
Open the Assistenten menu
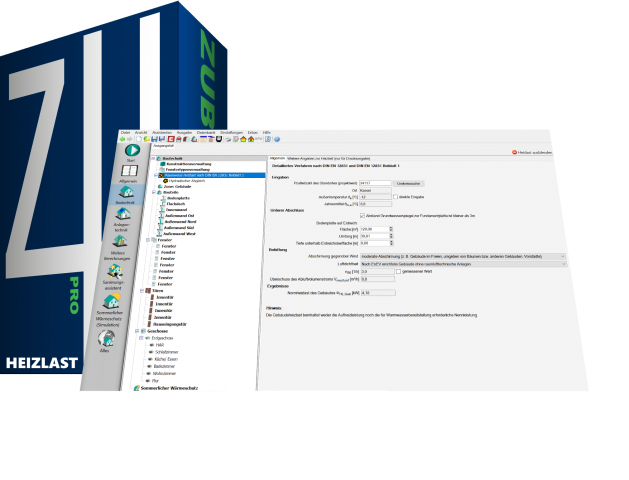162,132
